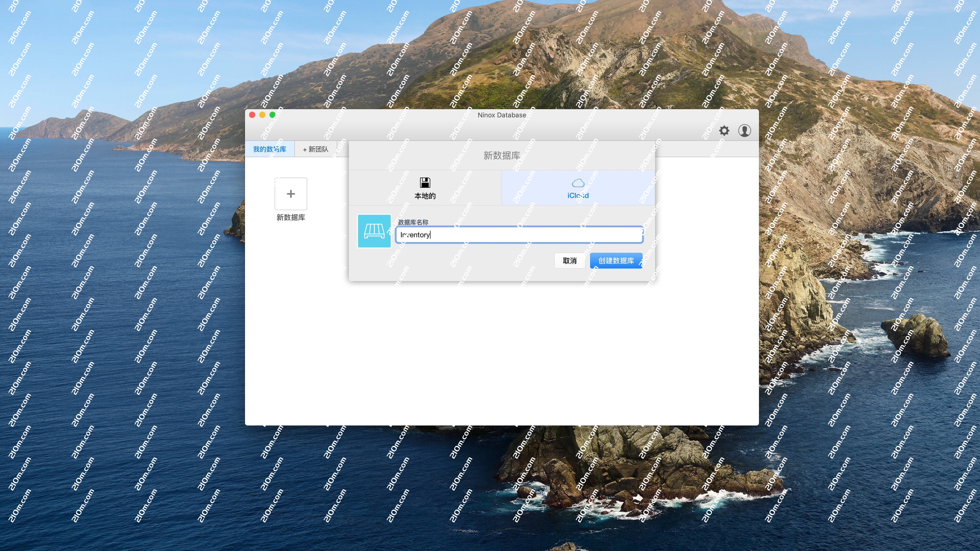
Task: Open the settings gear icon
Action: [724, 131]
